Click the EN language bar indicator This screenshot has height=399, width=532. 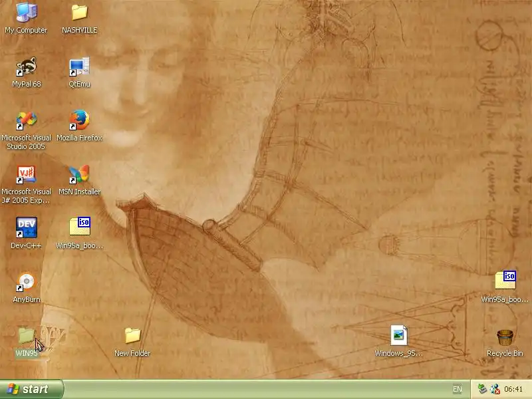458,389
